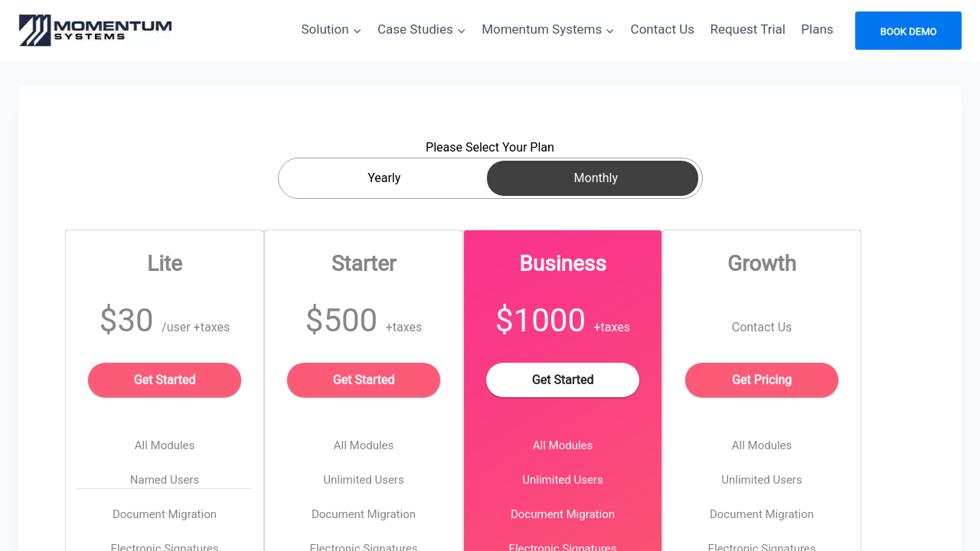Click the Growth plan title
The image size is (980, 551).
[762, 263]
